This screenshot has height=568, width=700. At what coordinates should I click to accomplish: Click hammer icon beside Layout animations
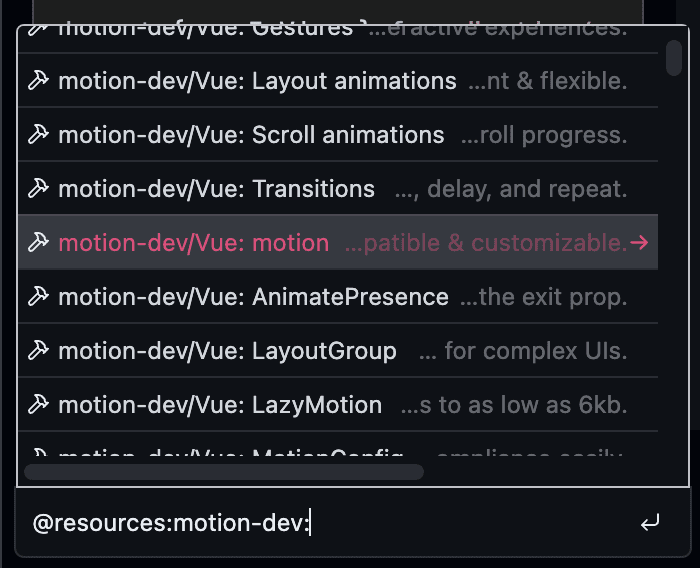pos(38,81)
